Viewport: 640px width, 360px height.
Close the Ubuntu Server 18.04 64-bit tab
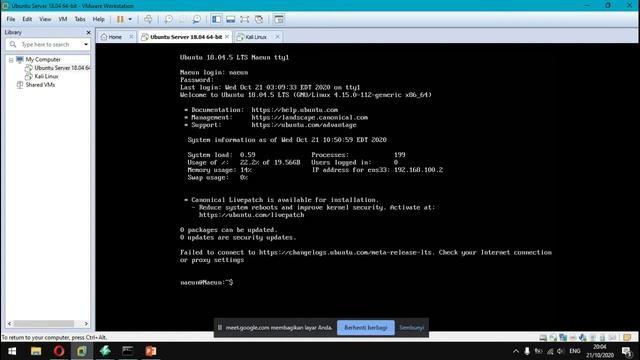click(x=227, y=37)
